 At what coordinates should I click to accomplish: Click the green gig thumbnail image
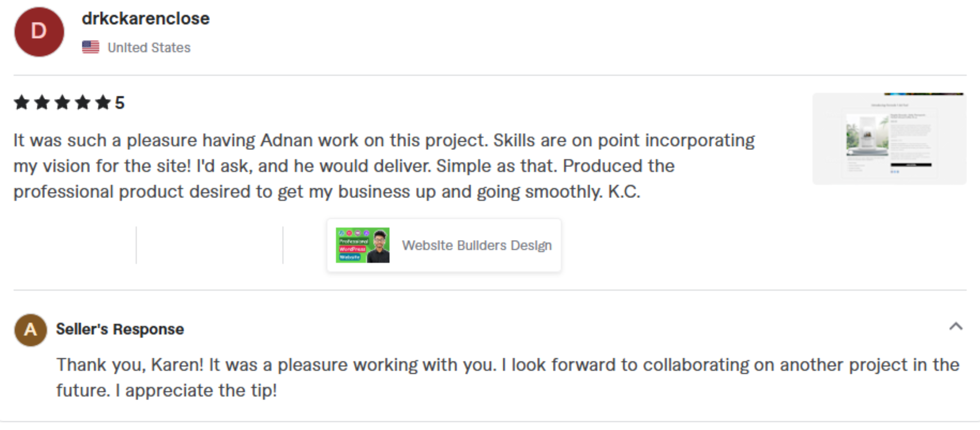click(362, 245)
